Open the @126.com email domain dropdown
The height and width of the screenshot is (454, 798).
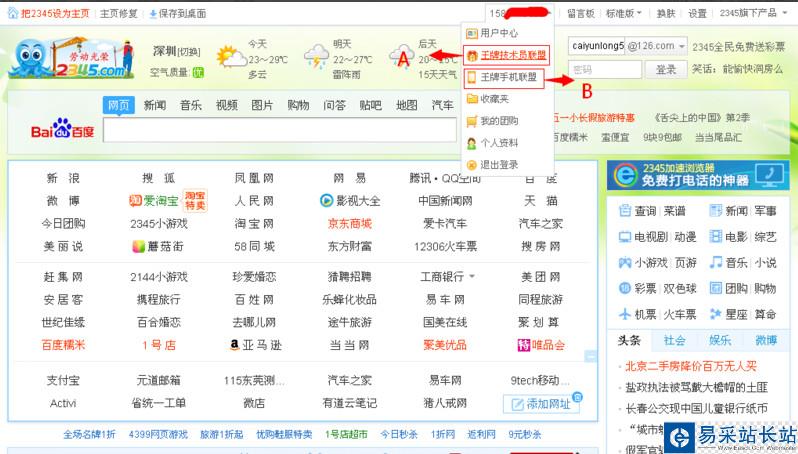(x=657, y=46)
